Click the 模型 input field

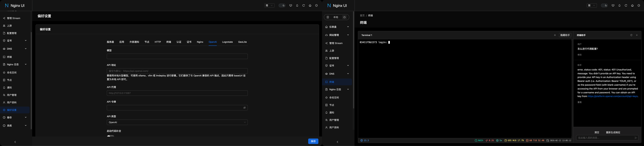177,56
